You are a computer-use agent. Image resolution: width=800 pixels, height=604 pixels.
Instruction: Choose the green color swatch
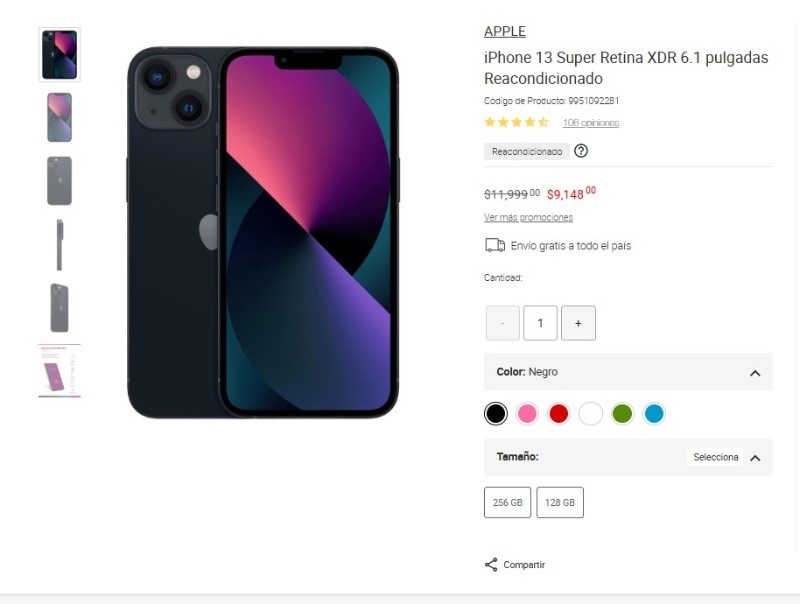(622, 413)
